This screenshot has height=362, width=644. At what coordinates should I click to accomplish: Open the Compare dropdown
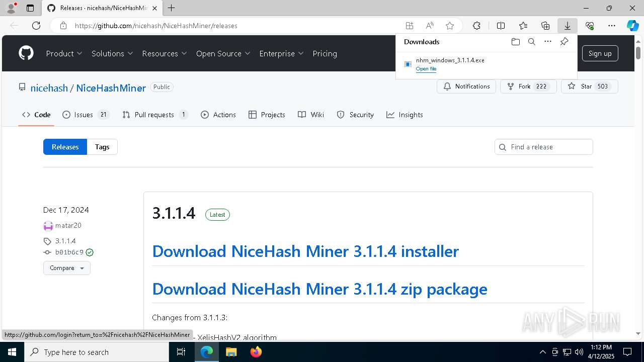coord(67,268)
